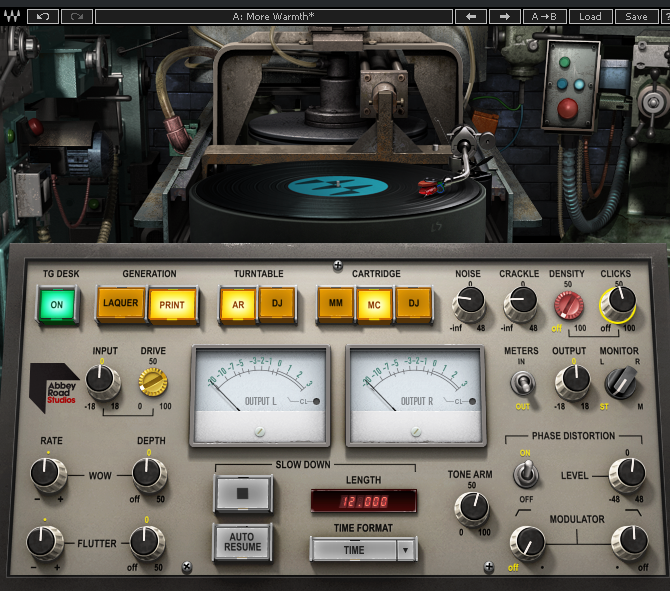Select AR turntable

(238, 305)
